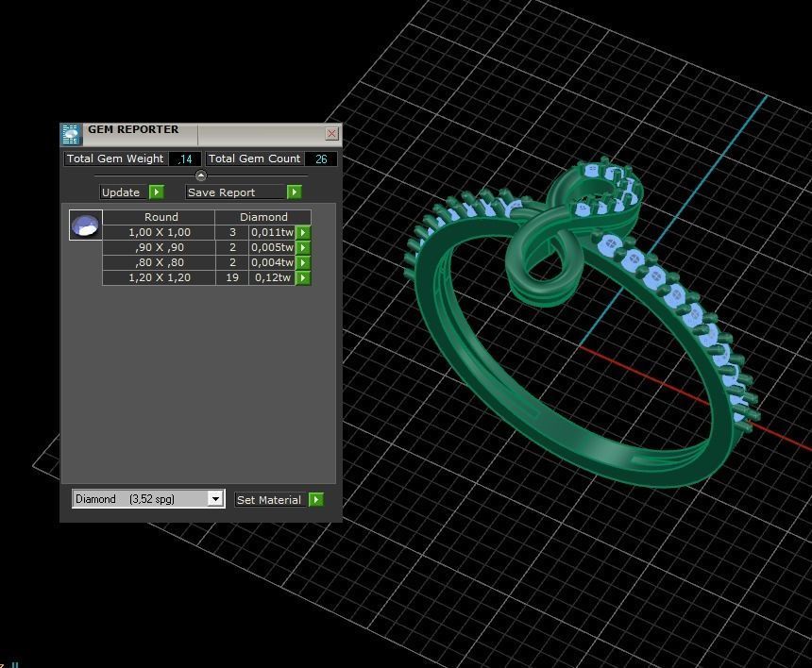Click green arrow for 1,00 X 1,00 row
Screen dimensions: 812x668
click(x=303, y=233)
